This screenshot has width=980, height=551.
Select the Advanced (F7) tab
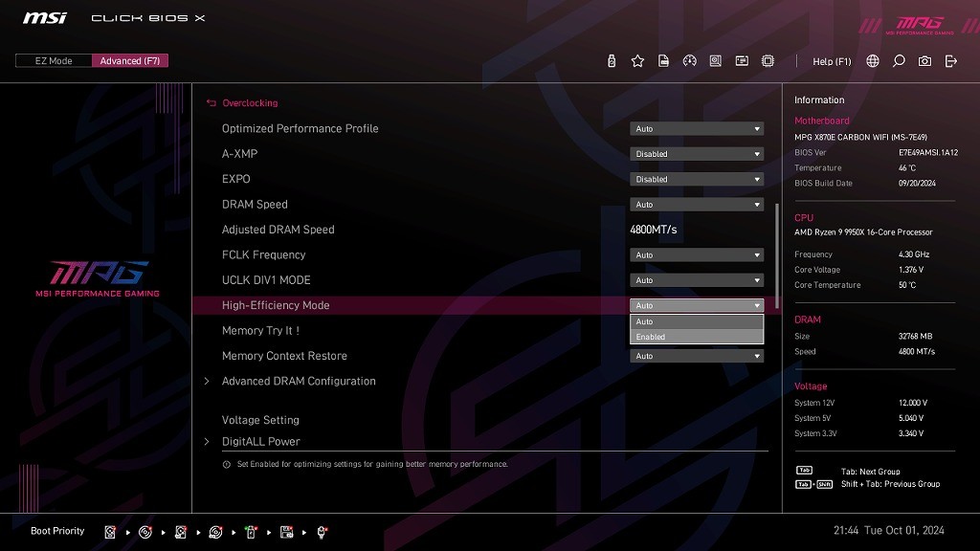pos(130,61)
